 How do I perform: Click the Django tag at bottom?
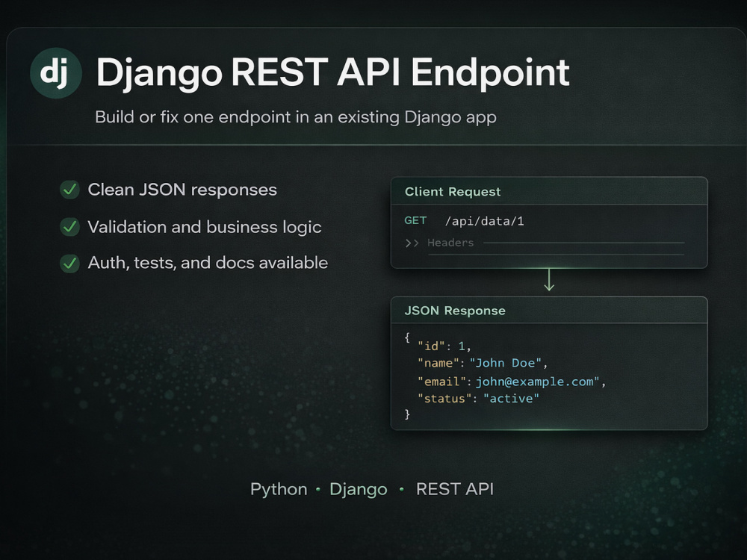point(359,490)
